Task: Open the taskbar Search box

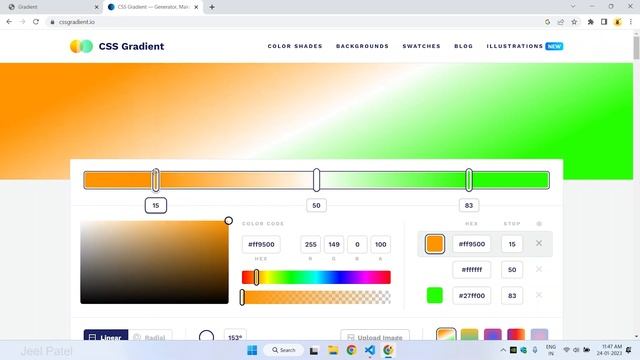Action: 284,350
